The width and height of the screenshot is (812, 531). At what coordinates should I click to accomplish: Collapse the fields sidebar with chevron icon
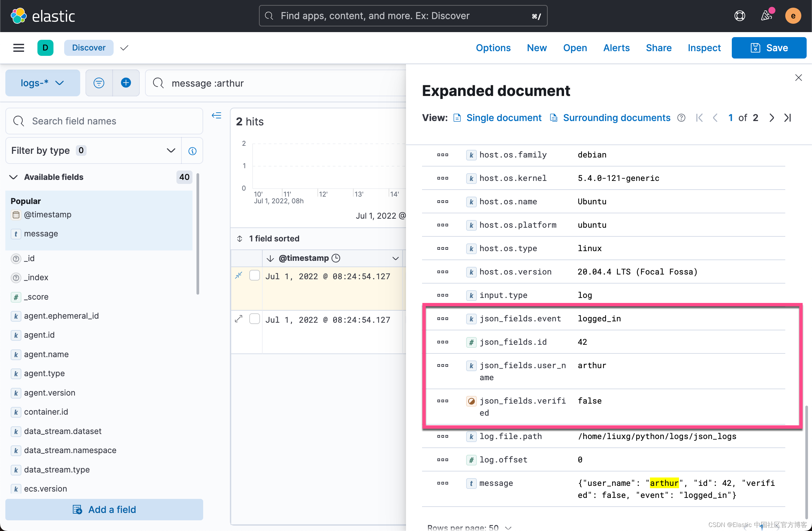pos(216,115)
